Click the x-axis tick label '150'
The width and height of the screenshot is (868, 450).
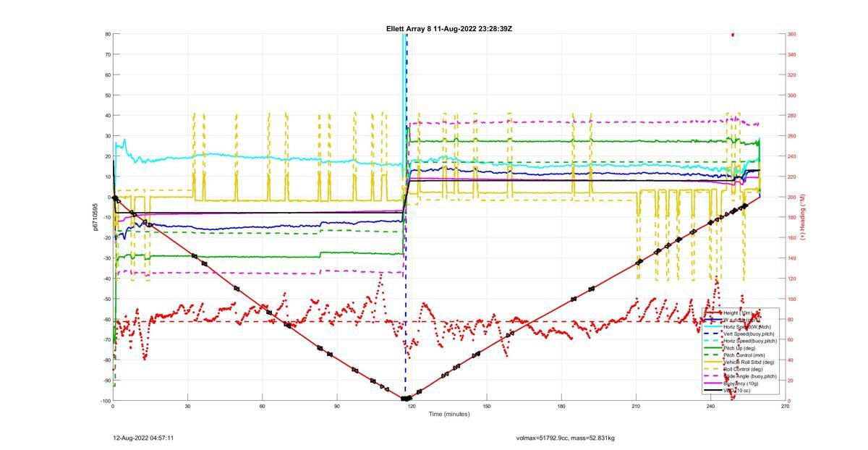486,406
